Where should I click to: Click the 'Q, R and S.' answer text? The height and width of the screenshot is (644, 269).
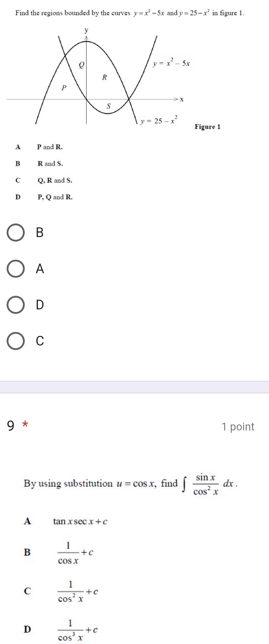pos(55,180)
